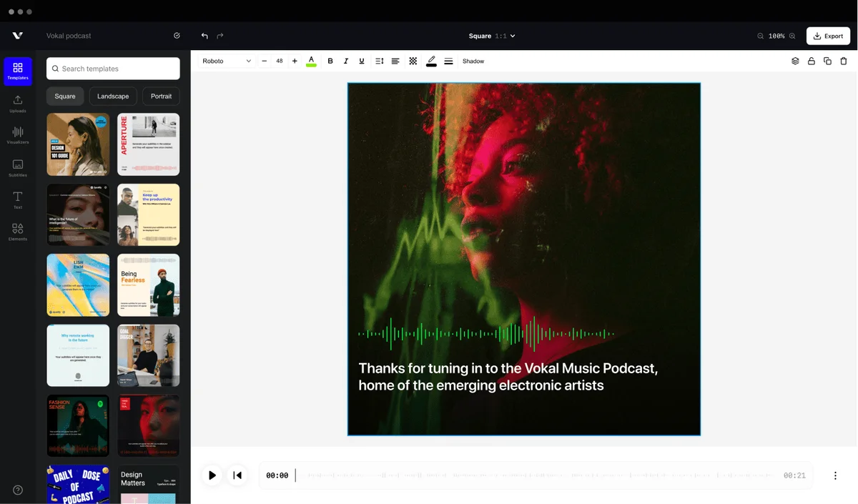858x504 pixels.
Task: Duplicate the selected element
Action: click(827, 61)
